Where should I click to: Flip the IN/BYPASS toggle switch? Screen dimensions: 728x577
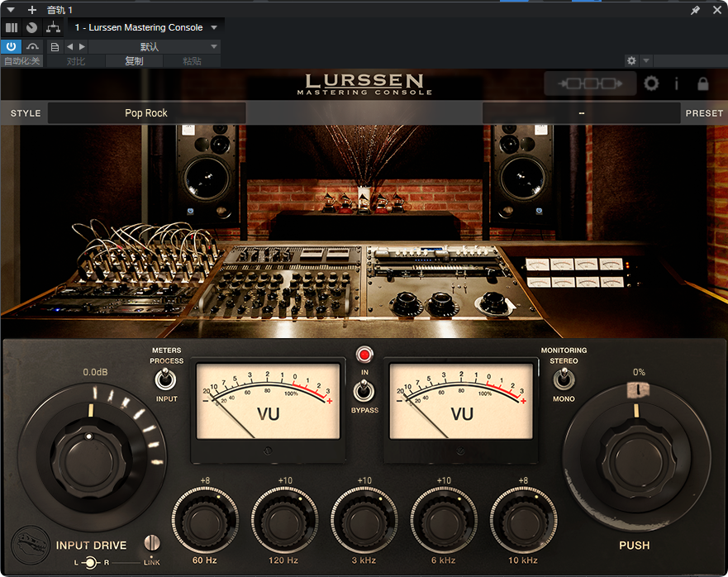point(364,391)
